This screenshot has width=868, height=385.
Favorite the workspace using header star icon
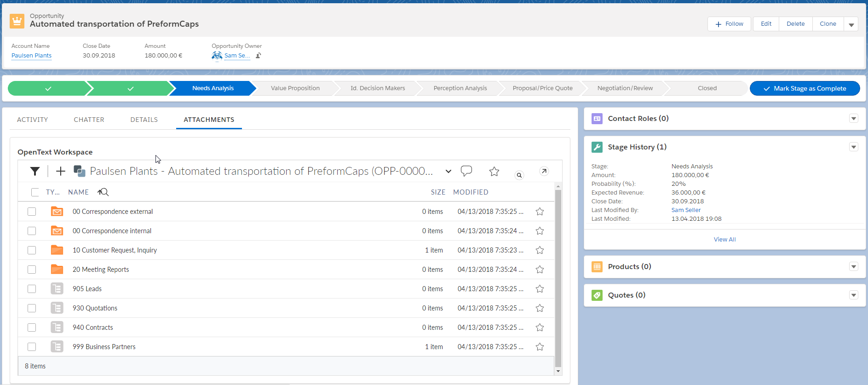click(494, 172)
